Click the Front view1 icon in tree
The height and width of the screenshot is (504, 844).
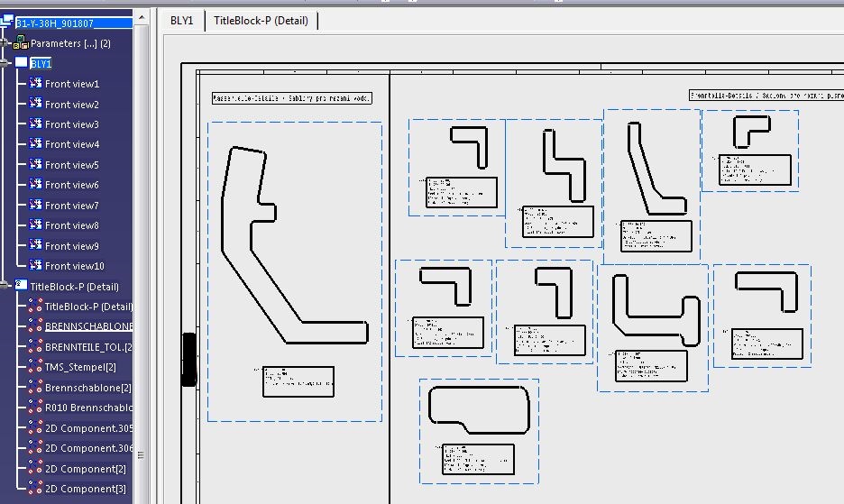coord(36,83)
